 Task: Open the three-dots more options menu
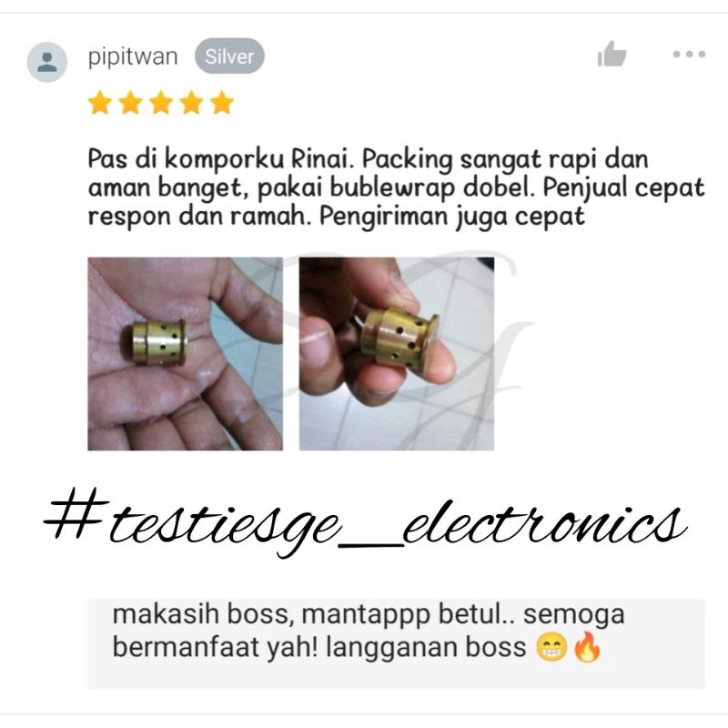click(689, 55)
